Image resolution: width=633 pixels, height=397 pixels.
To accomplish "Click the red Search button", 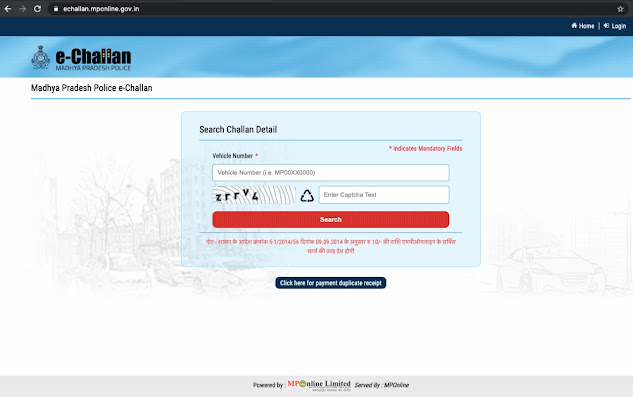I will (331, 219).
